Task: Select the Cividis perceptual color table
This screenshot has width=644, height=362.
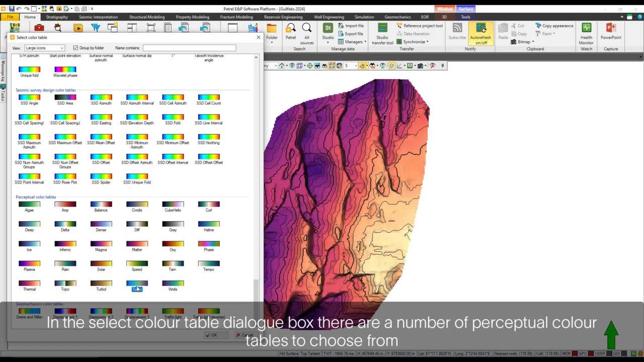Action: tap(137, 207)
